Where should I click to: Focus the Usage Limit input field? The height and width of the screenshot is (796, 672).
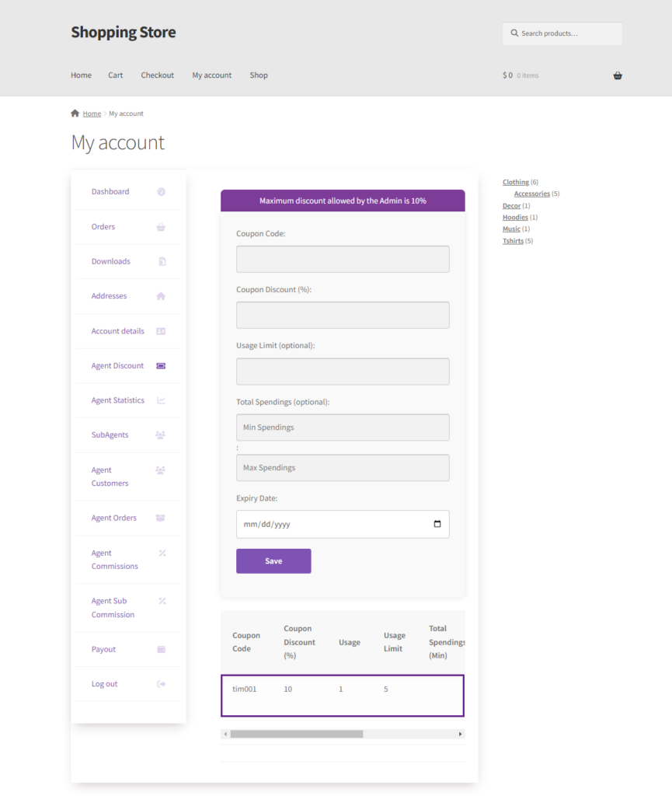pos(343,371)
